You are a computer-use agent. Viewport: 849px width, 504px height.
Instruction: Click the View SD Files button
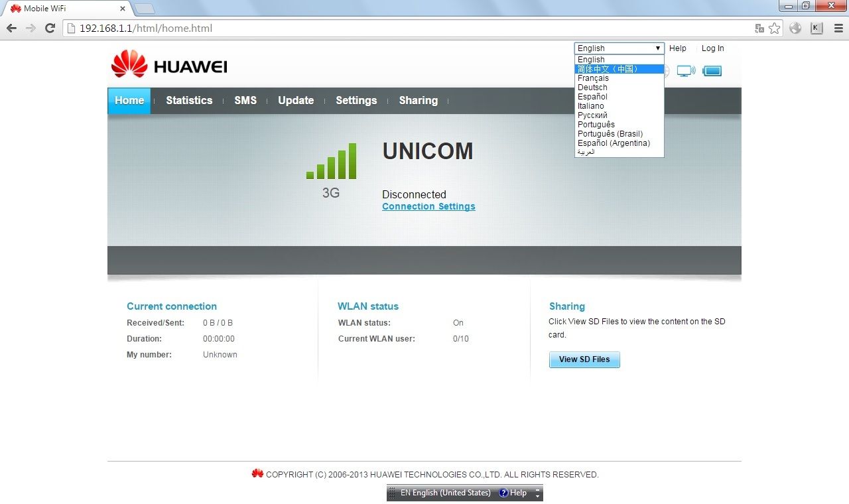pyautogui.click(x=584, y=359)
